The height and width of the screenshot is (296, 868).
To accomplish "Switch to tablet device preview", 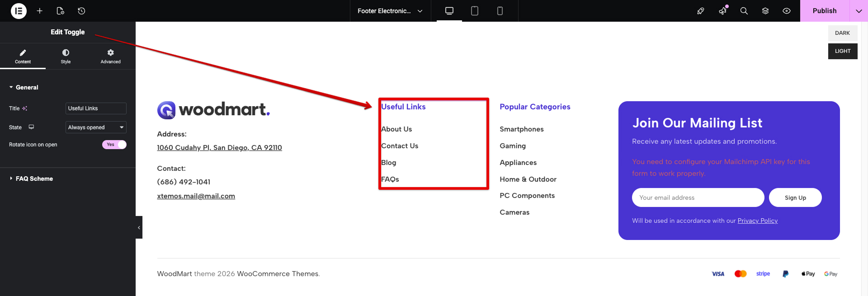I will (x=474, y=11).
